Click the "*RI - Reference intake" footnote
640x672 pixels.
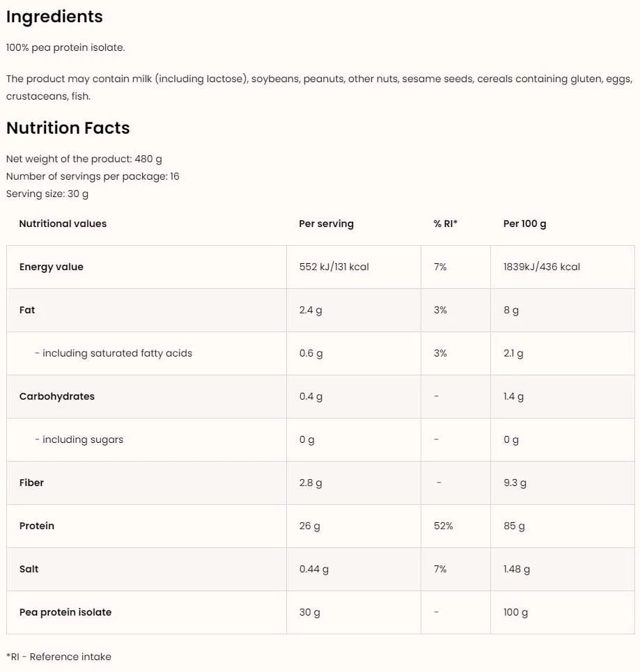click(x=58, y=657)
